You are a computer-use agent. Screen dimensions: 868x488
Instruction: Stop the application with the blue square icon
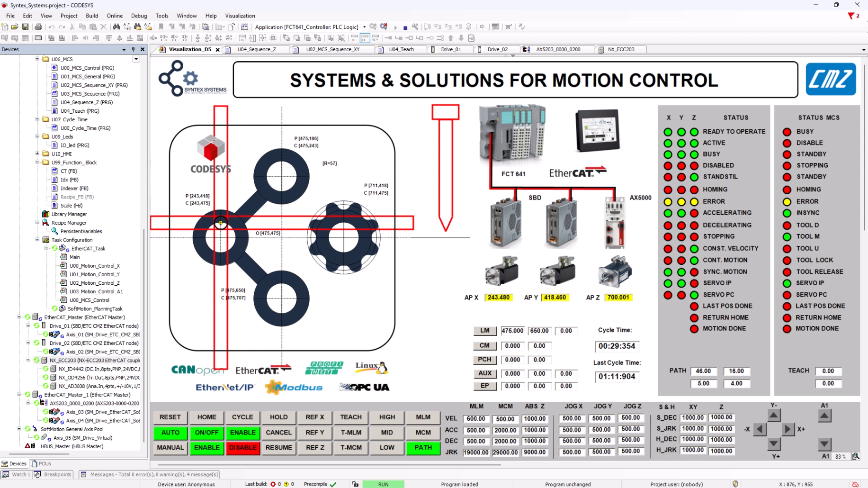click(405, 27)
